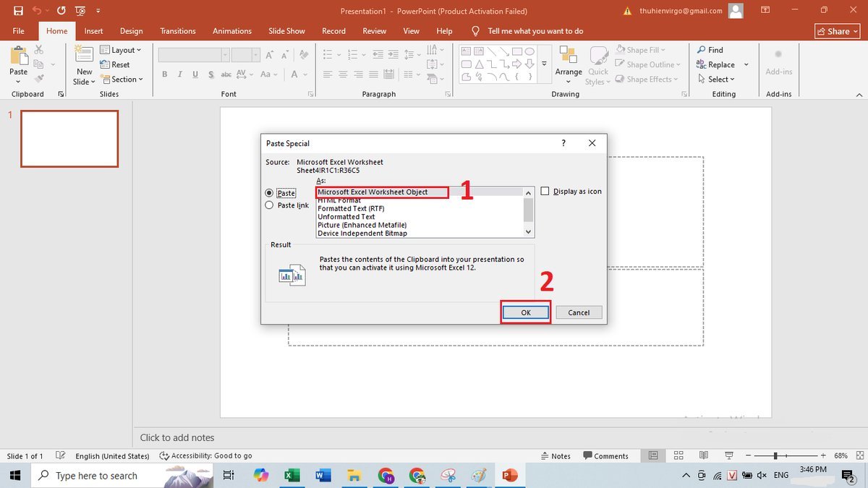
Task: Click the Paste clipboard icon
Action: [18, 56]
